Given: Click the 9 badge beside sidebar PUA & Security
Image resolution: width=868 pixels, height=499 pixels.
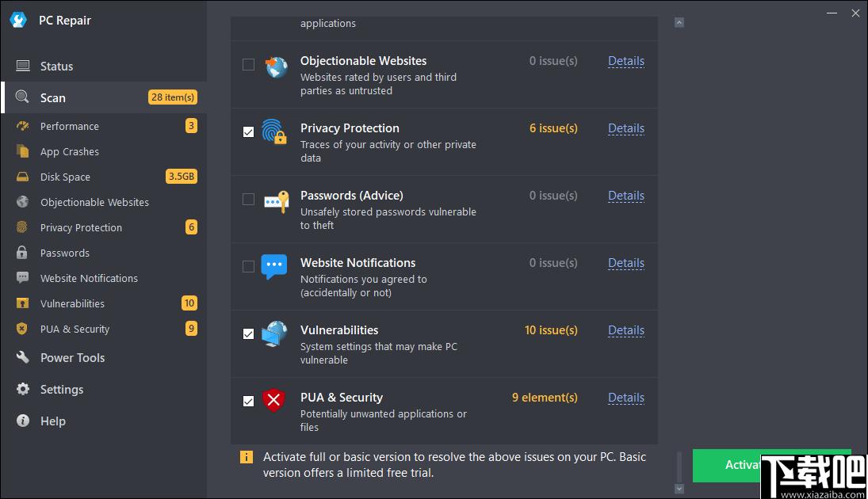Looking at the screenshot, I should 191,329.
